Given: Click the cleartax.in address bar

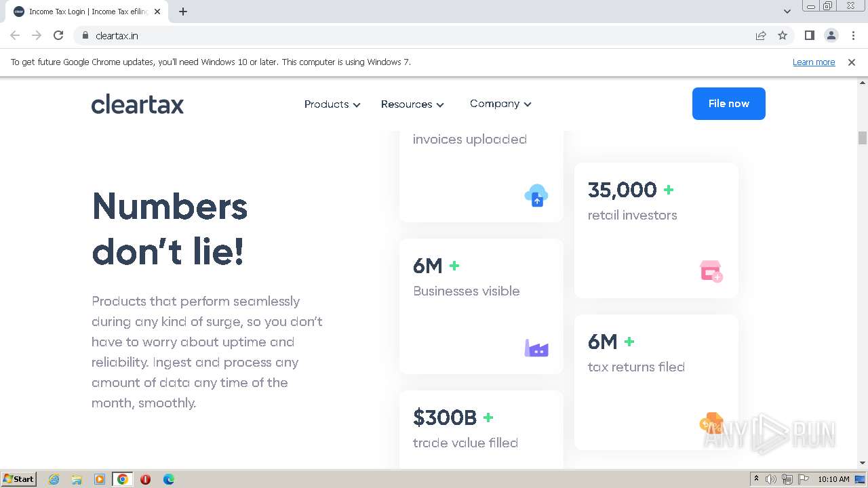Looking at the screenshot, I should click(x=407, y=35).
